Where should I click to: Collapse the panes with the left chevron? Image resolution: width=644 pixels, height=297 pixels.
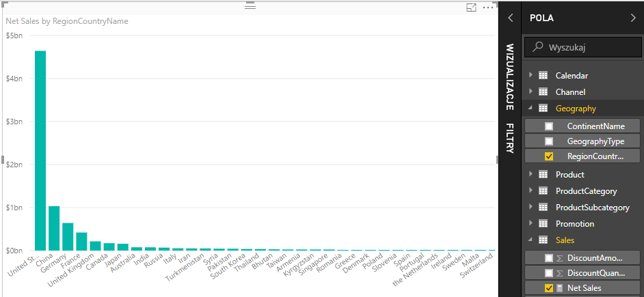(511, 18)
